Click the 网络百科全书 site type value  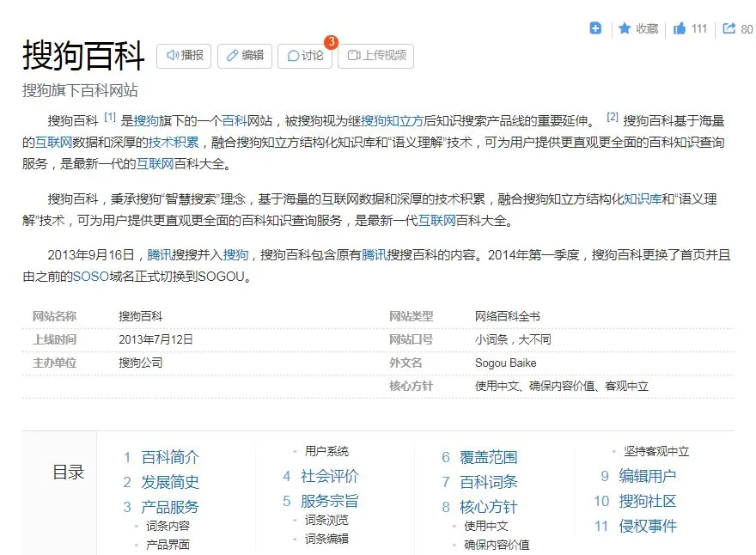click(x=508, y=316)
